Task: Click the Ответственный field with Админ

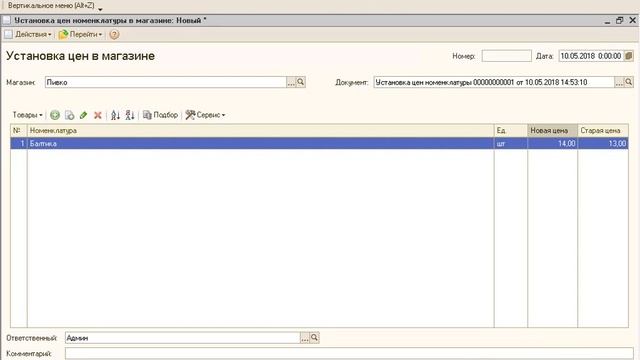Action: tap(182, 338)
